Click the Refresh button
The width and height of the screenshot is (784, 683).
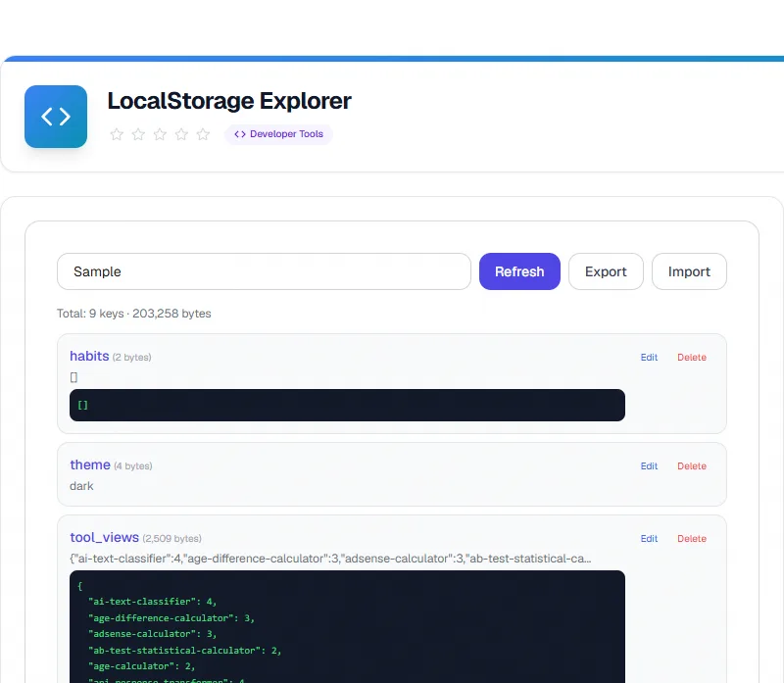pos(519,271)
